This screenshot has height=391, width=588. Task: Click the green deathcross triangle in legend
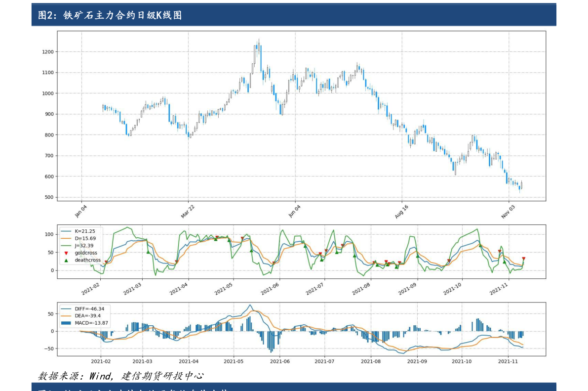(x=66, y=260)
